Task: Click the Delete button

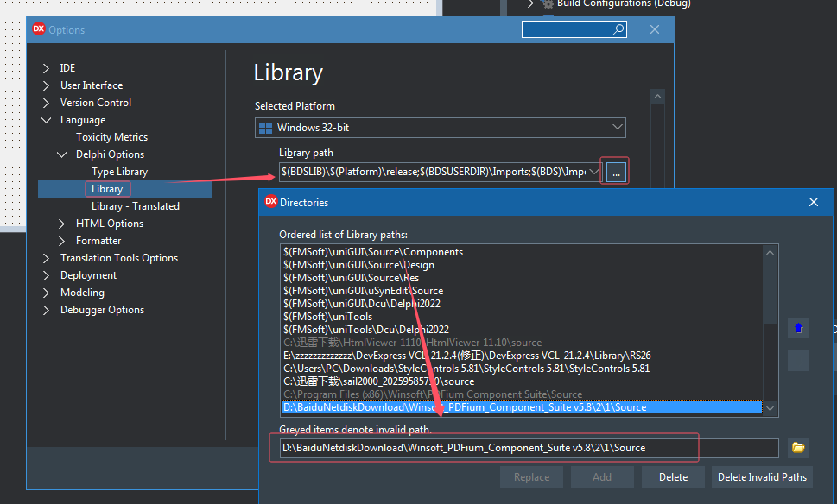Action: 673,476
